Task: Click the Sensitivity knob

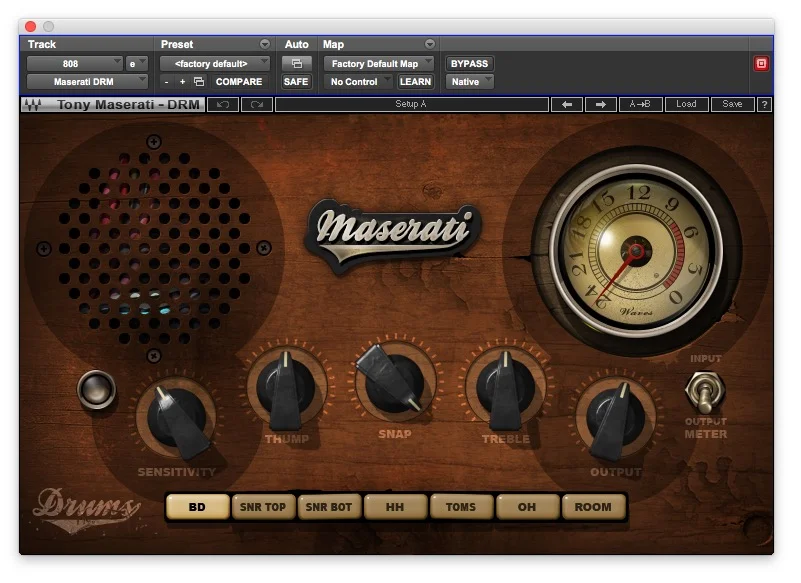Action: 176,419
